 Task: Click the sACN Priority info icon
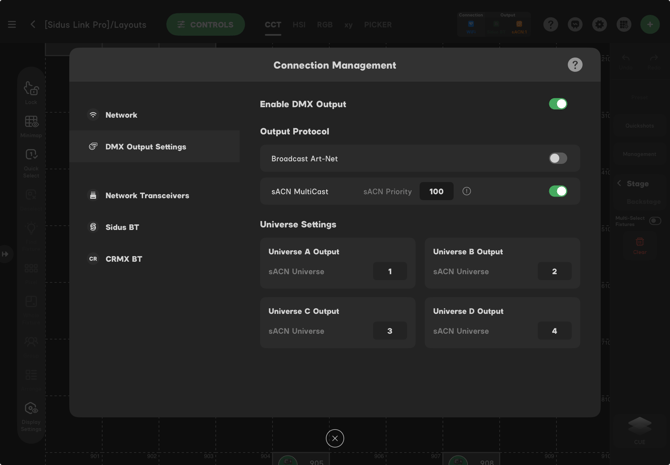click(x=467, y=191)
